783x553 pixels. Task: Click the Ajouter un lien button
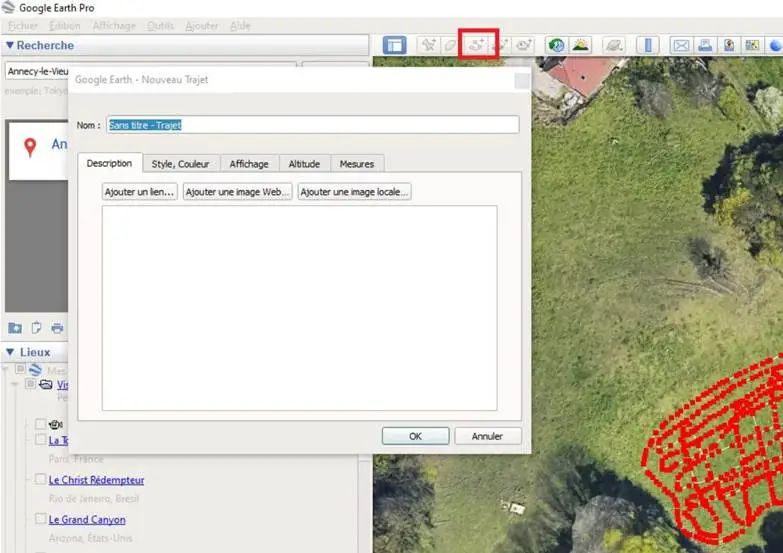pos(140,192)
